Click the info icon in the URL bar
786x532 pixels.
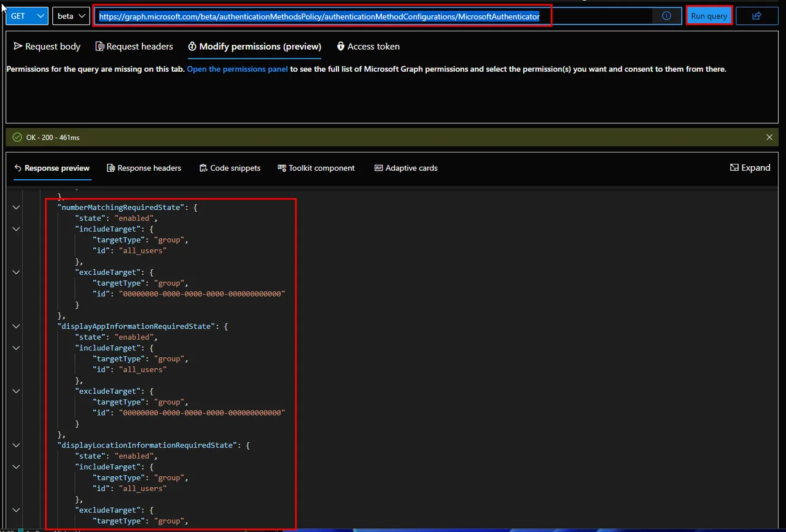tap(666, 16)
